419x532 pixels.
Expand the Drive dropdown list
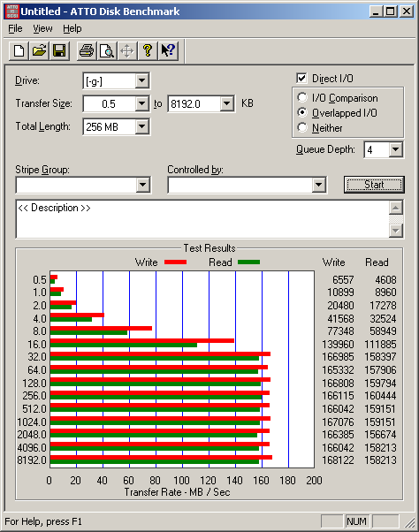click(142, 81)
